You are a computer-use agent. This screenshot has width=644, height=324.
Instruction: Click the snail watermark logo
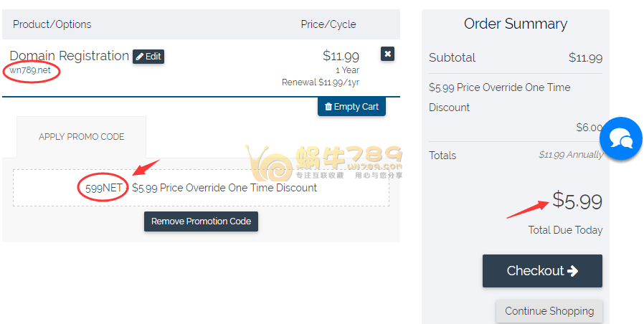tap(267, 165)
